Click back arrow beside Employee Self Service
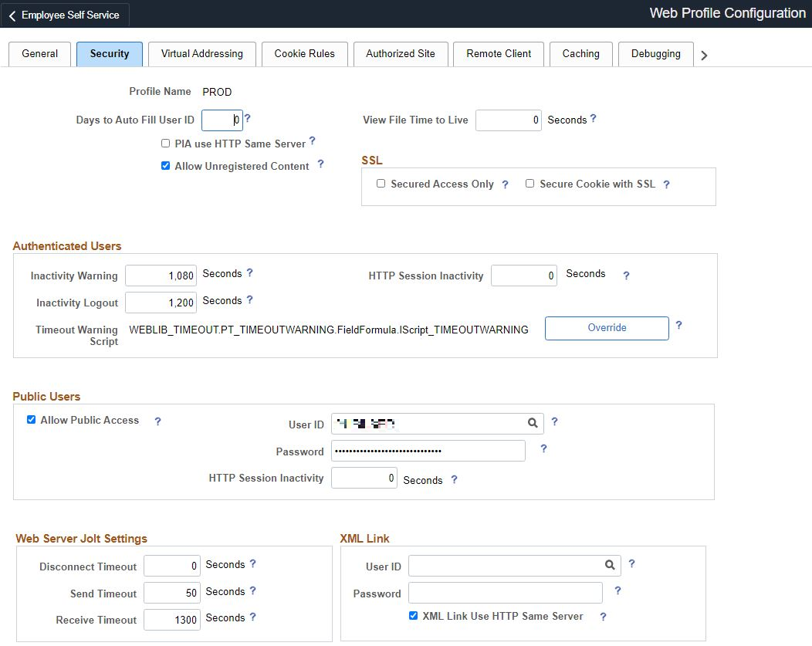812x646 pixels. point(12,15)
